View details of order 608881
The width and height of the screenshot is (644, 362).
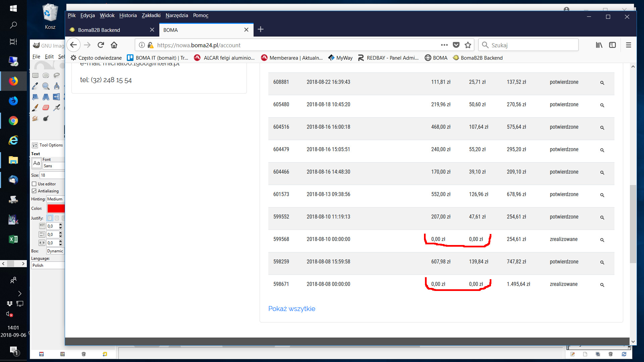coord(602,83)
